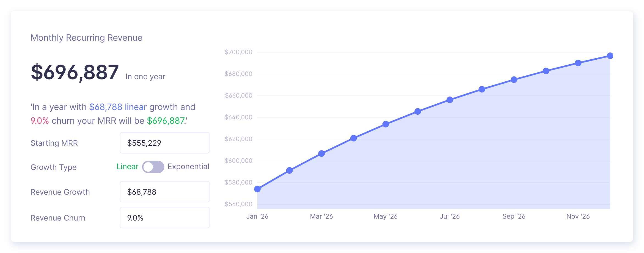Click the Sep '26 data point on the chart
644x253 pixels.
click(514, 80)
